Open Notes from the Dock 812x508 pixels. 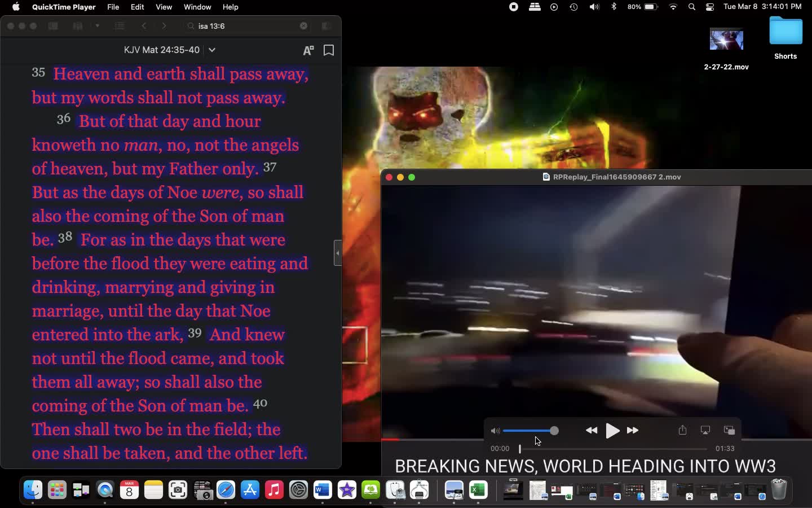pyautogui.click(x=153, y=490)
